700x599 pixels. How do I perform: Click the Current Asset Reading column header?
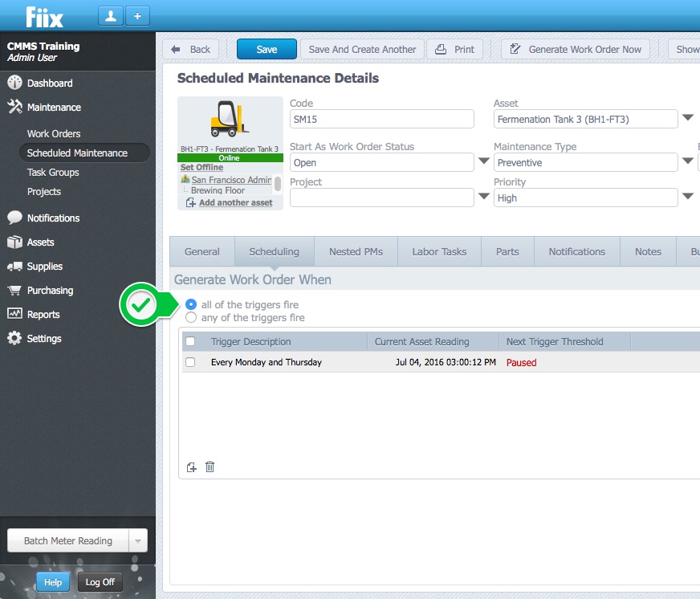coord(422,342)
